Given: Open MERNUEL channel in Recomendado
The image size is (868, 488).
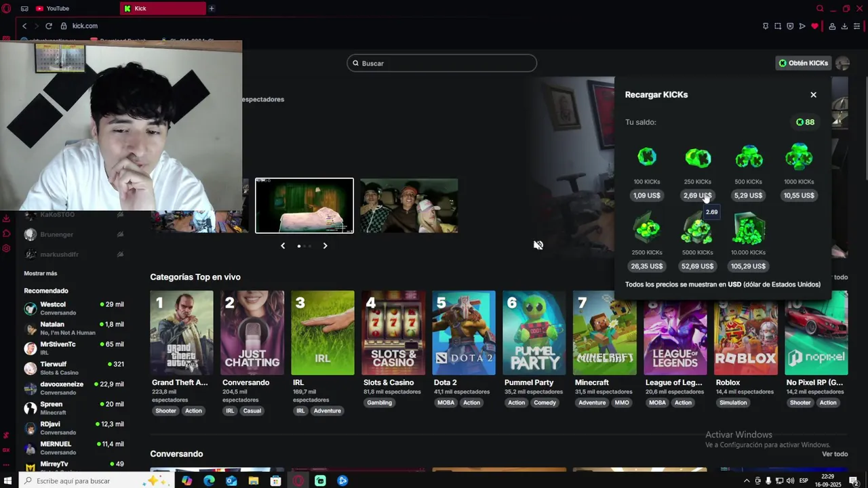Looking at the screenshot, I should (x=74, y=448).
